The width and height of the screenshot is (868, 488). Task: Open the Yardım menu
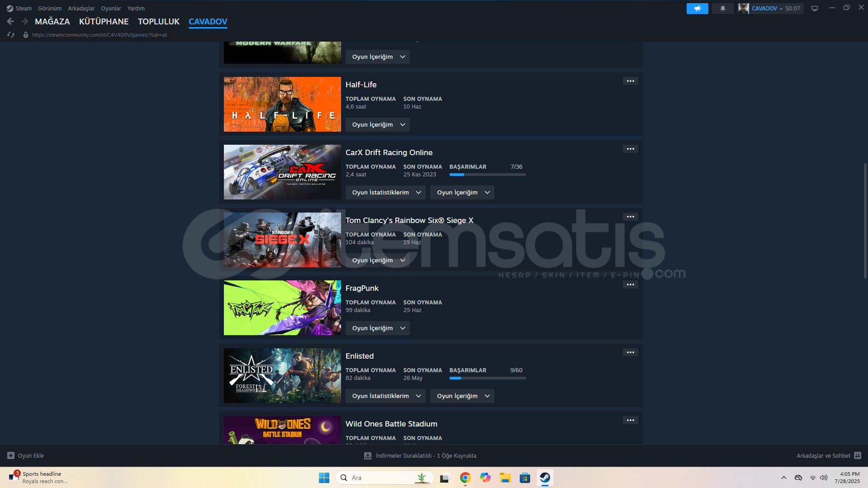[x=136, y=8]
